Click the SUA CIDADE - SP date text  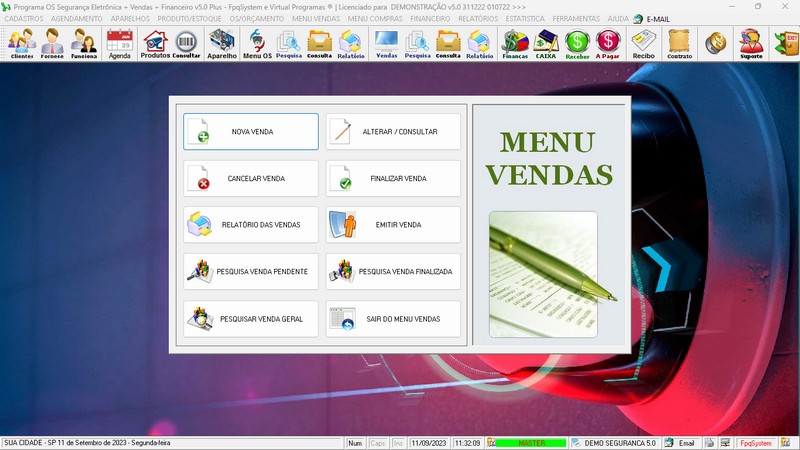[x=87, y=443]
